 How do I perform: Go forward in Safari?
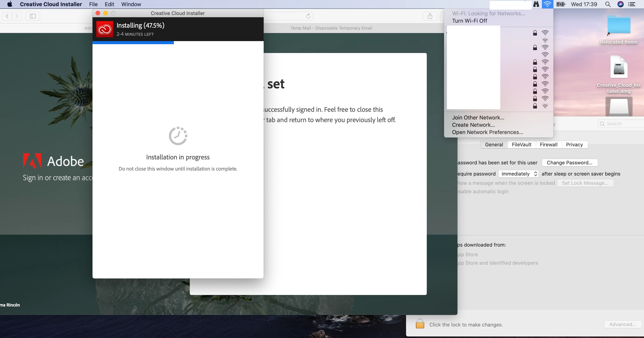(x=17, y=16)
